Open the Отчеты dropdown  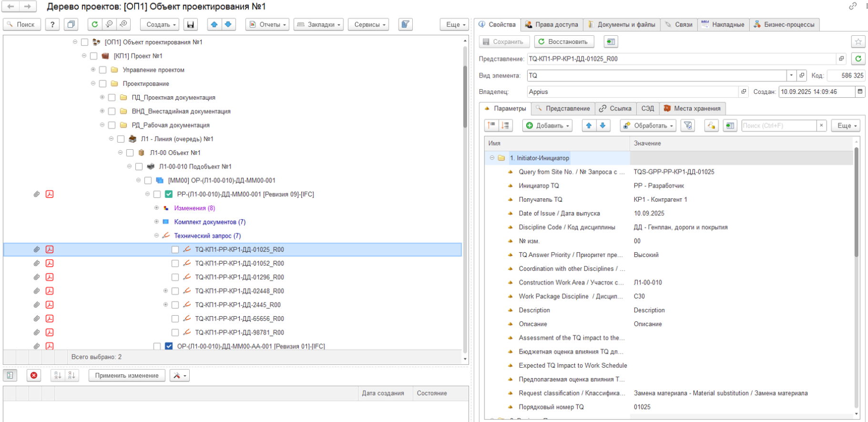pos(267,25)
